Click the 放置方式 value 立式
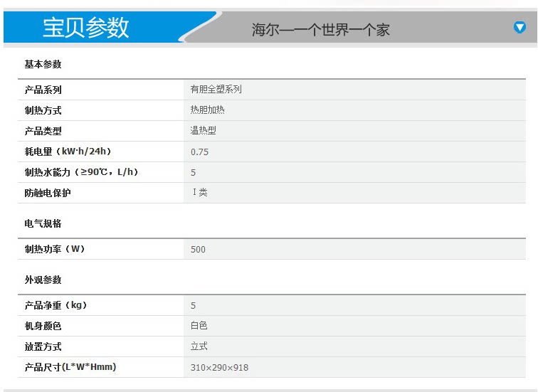The image size is (538, 392). click(x=199, y=346)
